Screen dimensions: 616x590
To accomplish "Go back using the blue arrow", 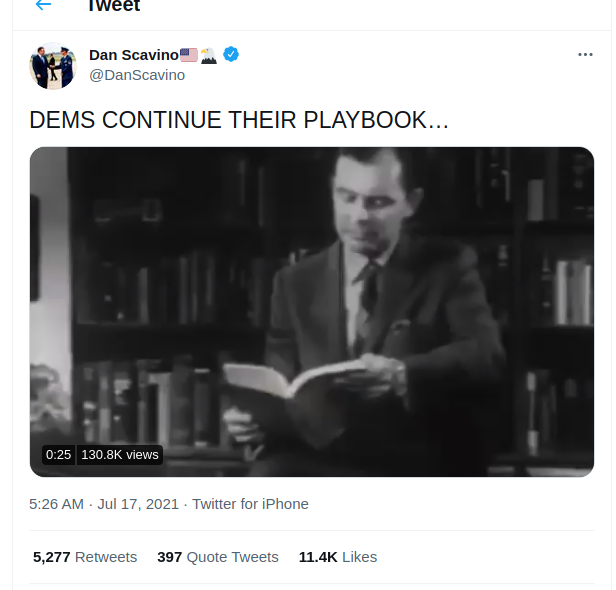I will click(43, 5).
